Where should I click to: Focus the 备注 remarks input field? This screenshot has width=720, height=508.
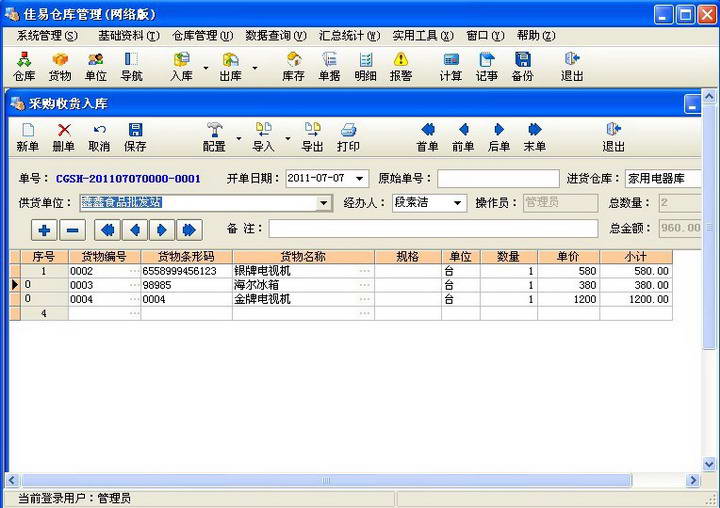(x=433, y=228)
